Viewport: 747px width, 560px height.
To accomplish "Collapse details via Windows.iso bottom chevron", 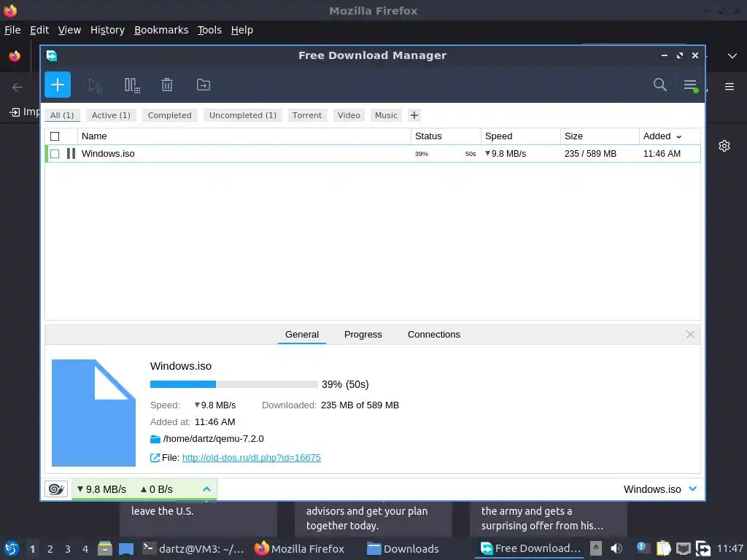I will (693, 489).
